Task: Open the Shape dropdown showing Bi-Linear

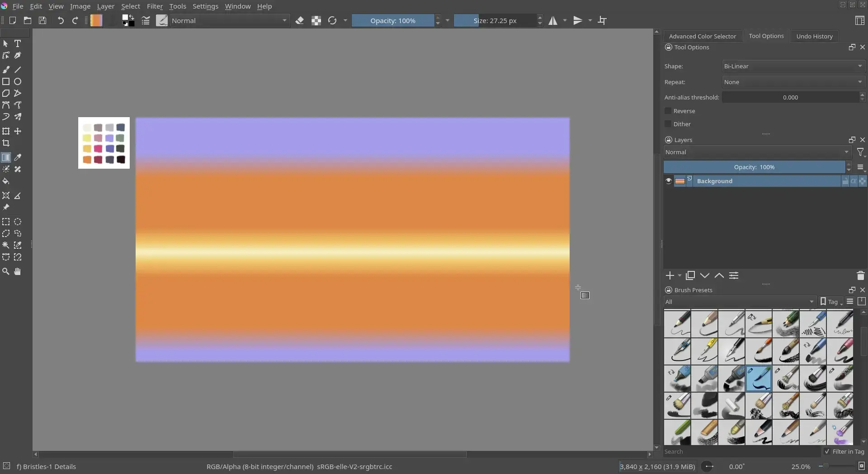Action: click(x=793, y=66)
